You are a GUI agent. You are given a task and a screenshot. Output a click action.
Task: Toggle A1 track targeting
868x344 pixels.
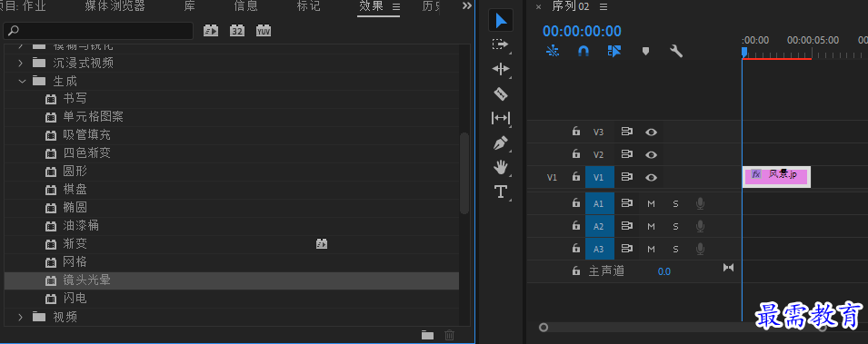(x=600, y=203)
